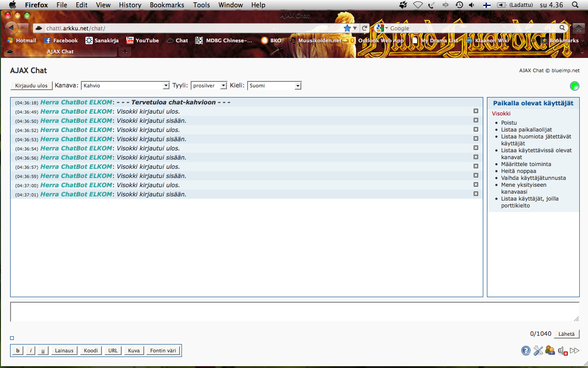Open the Time Machine menu bar icon
The height and width of the screenshot is (368, 588).
[459, 5]
